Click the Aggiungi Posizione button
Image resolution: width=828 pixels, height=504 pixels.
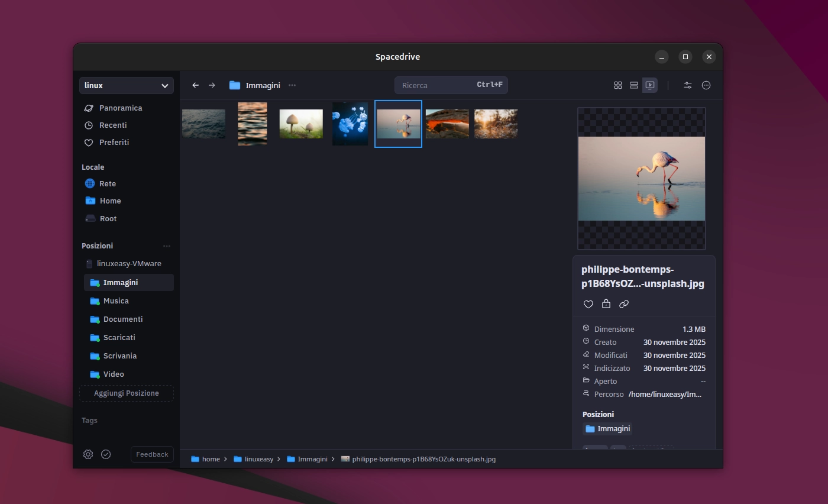pyautogui.click(x=127, y=393)
